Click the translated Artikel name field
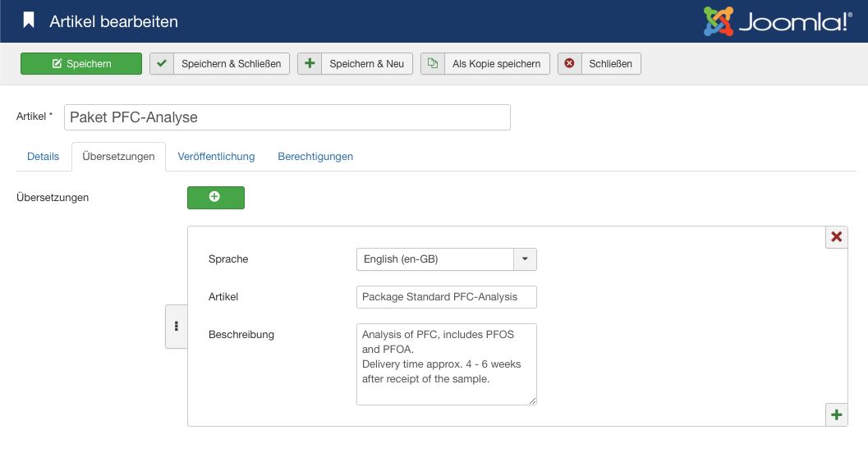Screen dimensions: 868x453 446,297
